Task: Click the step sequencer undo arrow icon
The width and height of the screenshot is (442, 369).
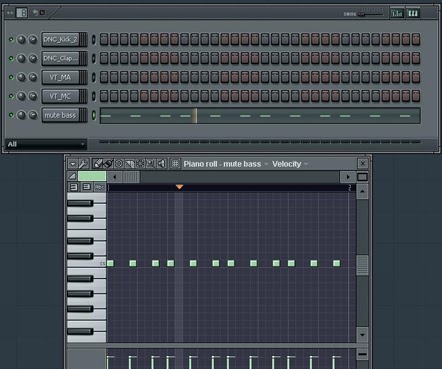Action: (x=35, y=13)
